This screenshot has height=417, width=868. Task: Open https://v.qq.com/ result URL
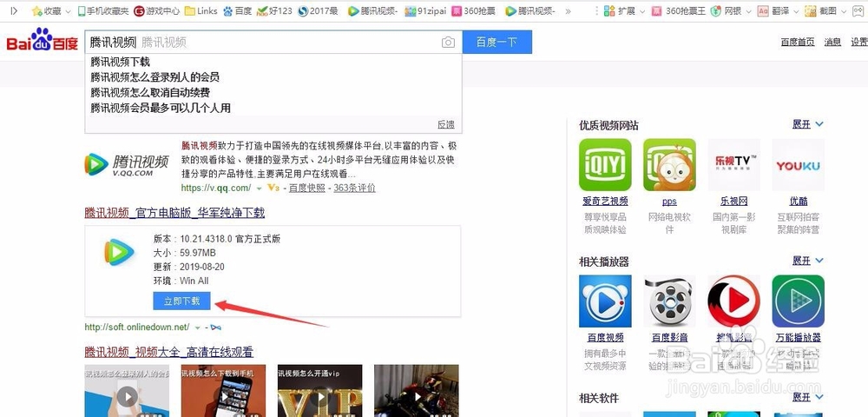[x=216, y=188]
